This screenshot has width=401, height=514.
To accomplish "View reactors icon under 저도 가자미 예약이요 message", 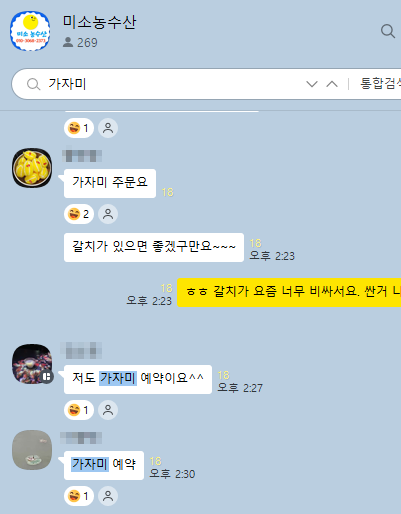I will click(108, 410).
